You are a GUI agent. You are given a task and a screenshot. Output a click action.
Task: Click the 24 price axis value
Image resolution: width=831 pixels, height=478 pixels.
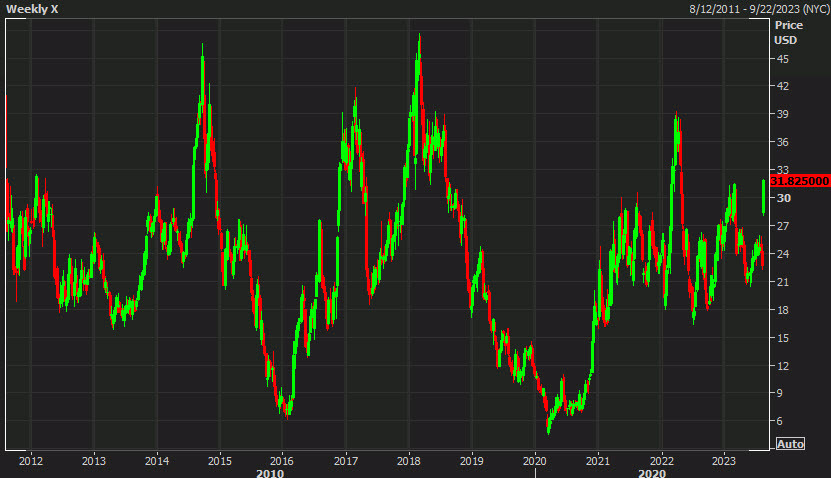(783, 254)
